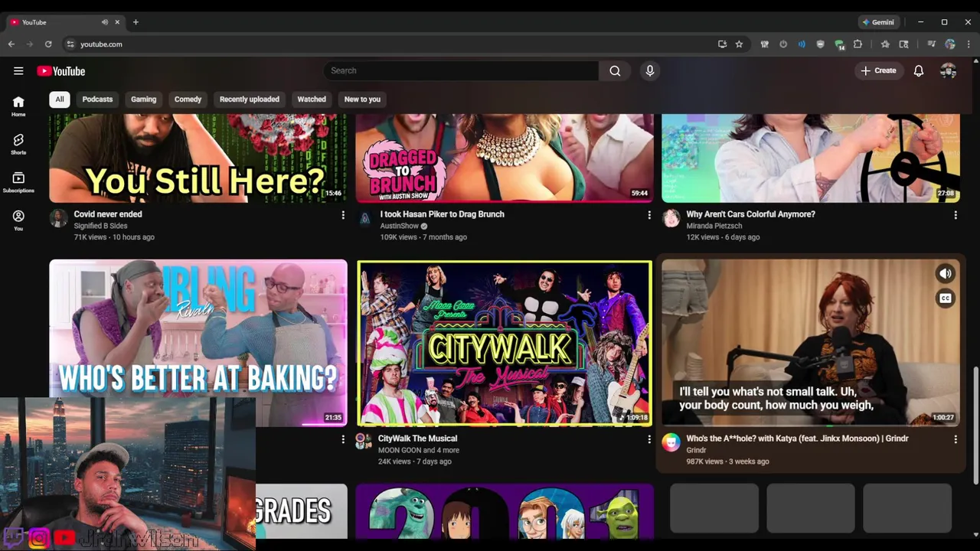This screenshot has width=980, height=551.
Task: Click the Grindr channel avatar
Action: coord(671,442)
